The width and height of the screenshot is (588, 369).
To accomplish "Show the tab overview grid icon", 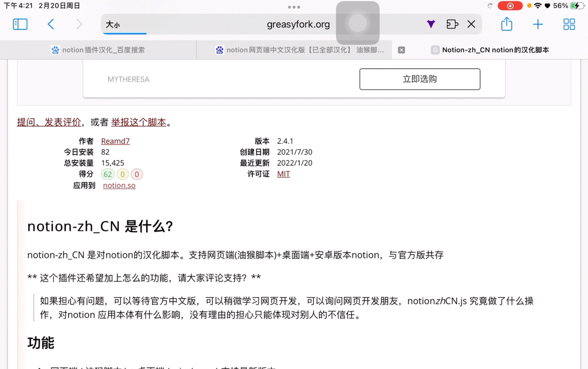I will click(x=569, y=24).
